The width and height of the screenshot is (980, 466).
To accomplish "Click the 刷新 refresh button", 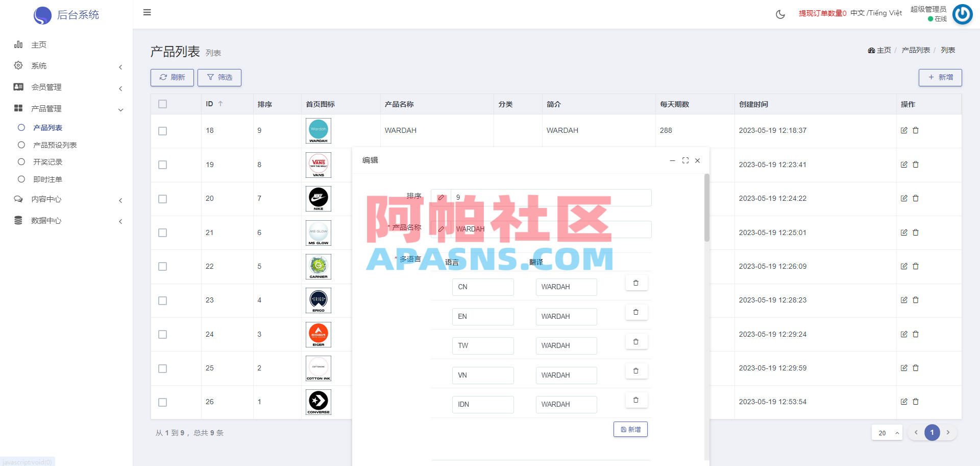I will 171,77.
